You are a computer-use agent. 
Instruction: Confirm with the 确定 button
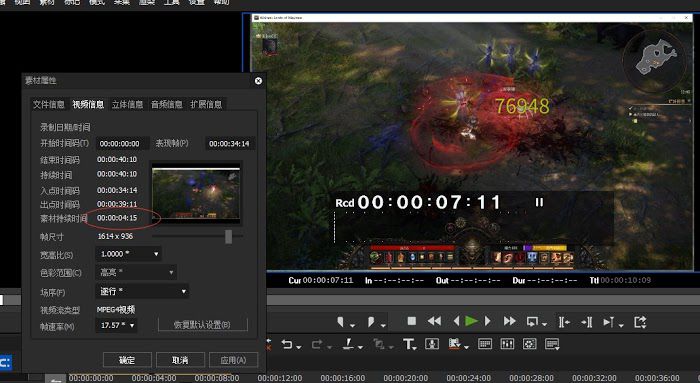(x=127, y=360)
